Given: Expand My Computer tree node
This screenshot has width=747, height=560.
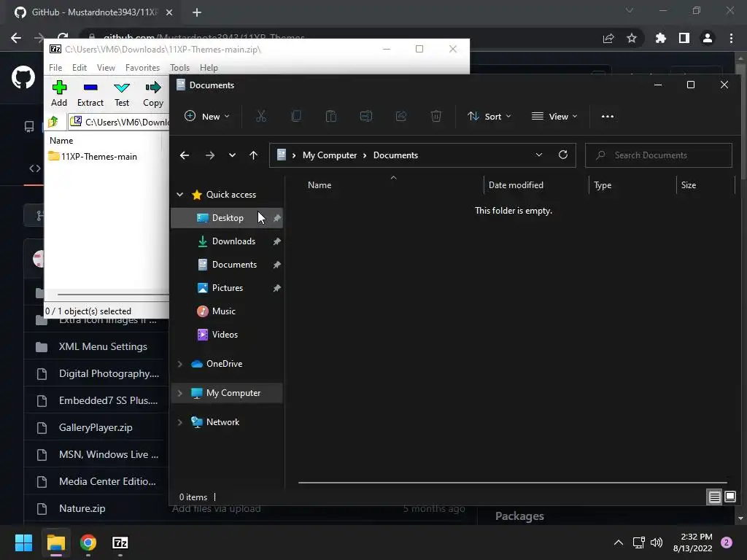Looking at the screenshot, I should click(180, 393).
